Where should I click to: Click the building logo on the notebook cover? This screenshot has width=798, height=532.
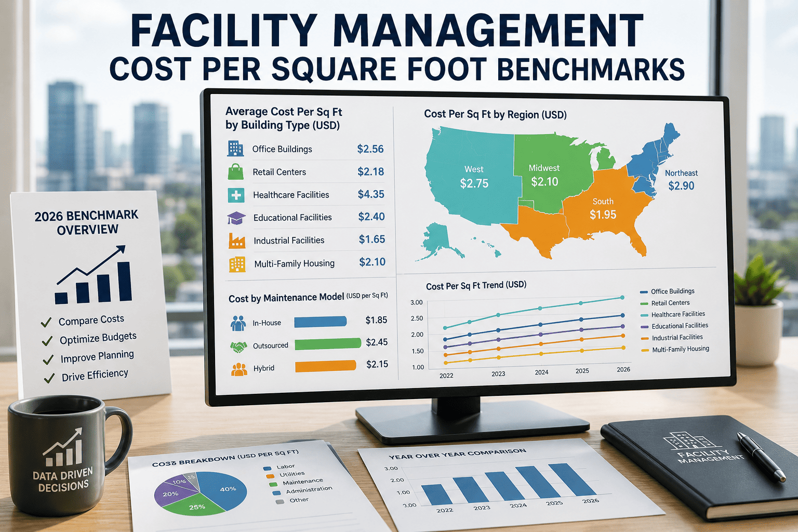(x=691, y=441)
